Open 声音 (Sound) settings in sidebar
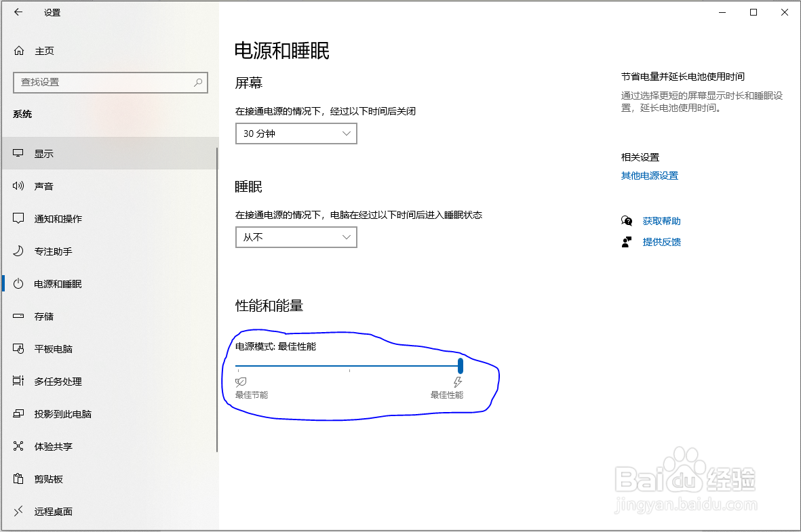 (18, 186)
